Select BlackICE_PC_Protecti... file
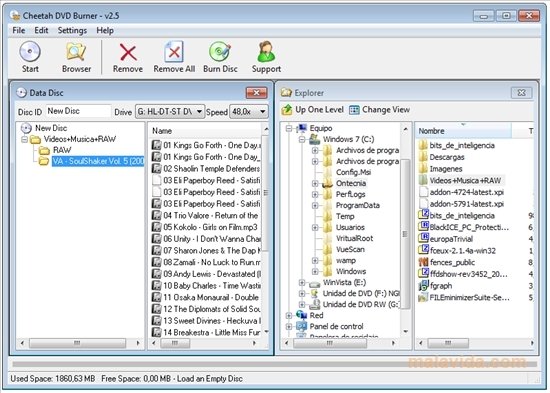Image resolution: width=550 pixels, height=393 pixels. pos(469,227)
